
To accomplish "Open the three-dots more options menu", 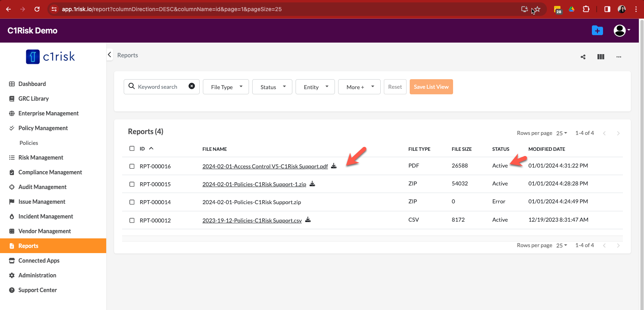I will pyautogui.click(x=619, y=57).
